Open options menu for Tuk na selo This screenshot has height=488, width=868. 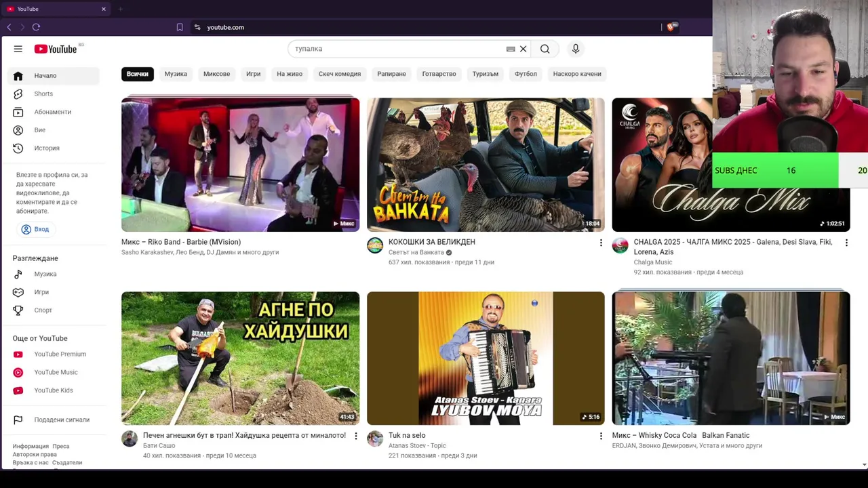pos(601,436)
